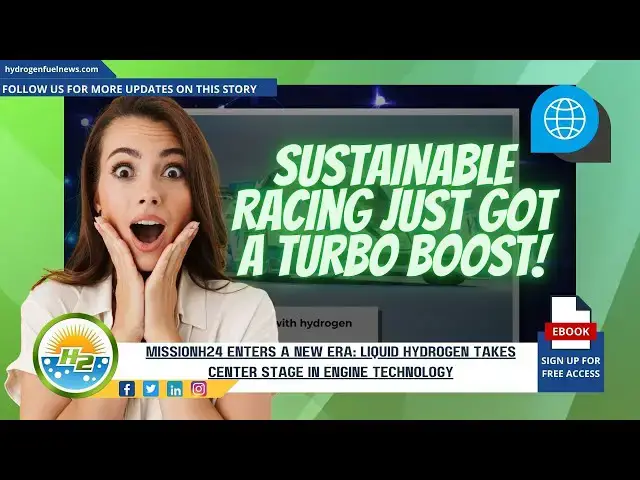Viewport: 640px width, 480px height.
Task: Click the Instagram icon
Action: click(199, 389)
